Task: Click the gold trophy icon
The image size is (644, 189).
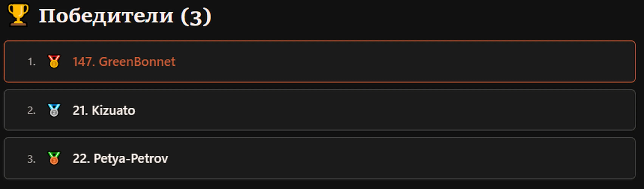Action: [x=18, y=15]
